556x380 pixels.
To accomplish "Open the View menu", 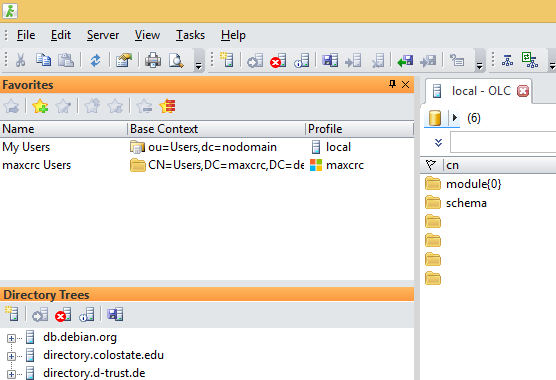I will [x=147, y=35].
